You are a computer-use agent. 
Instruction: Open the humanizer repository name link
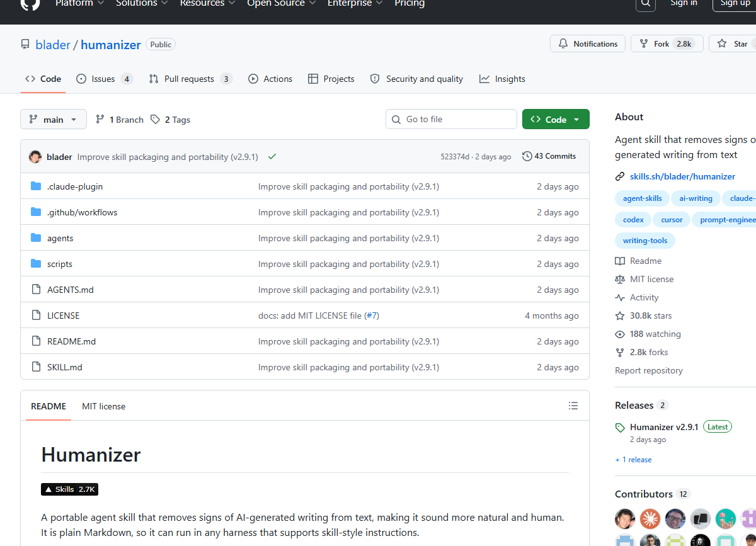pos(111,45)
